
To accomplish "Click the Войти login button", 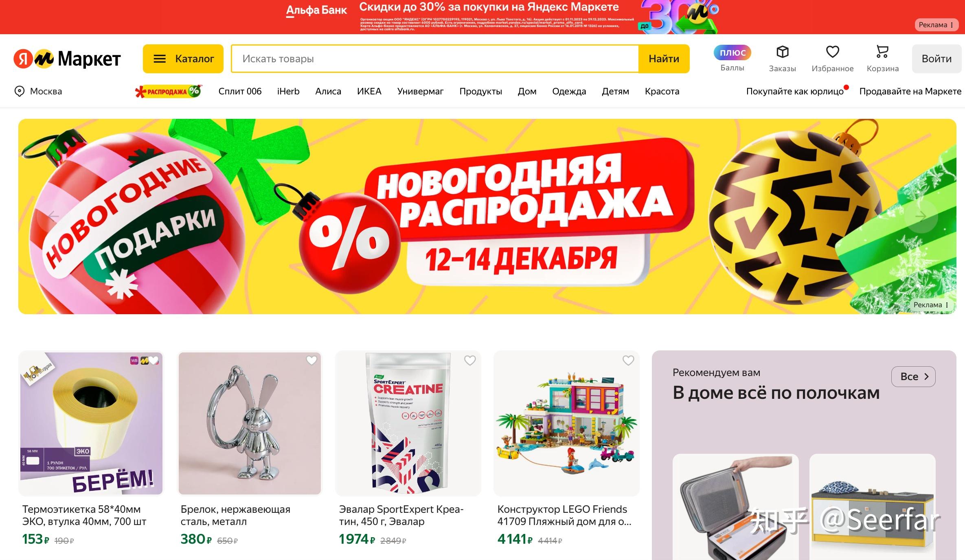I will (936, 59).
